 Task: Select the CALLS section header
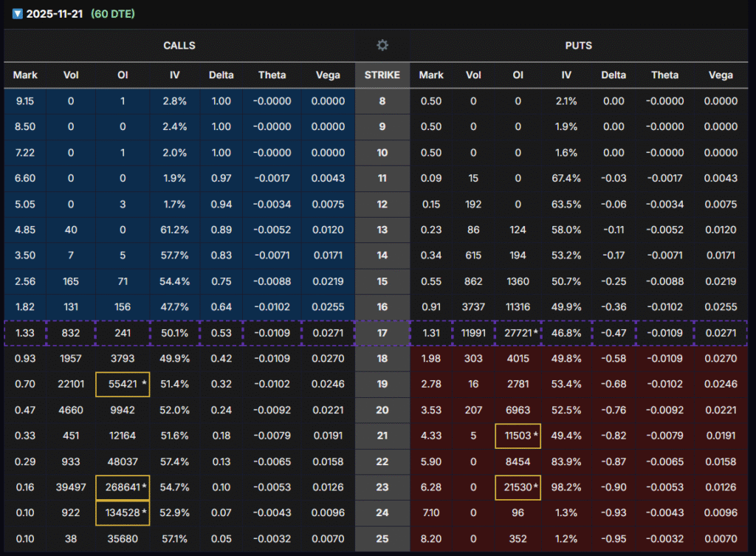pos(179,46)
